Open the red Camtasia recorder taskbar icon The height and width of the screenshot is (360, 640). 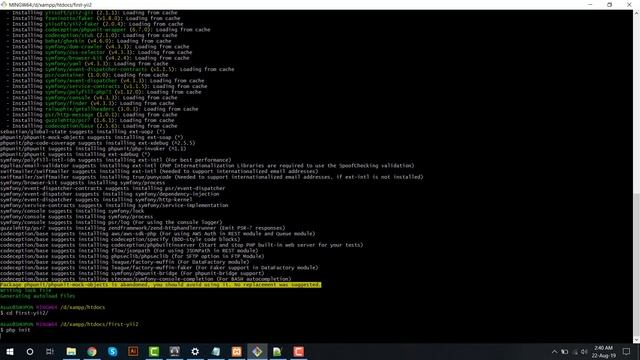298,351
